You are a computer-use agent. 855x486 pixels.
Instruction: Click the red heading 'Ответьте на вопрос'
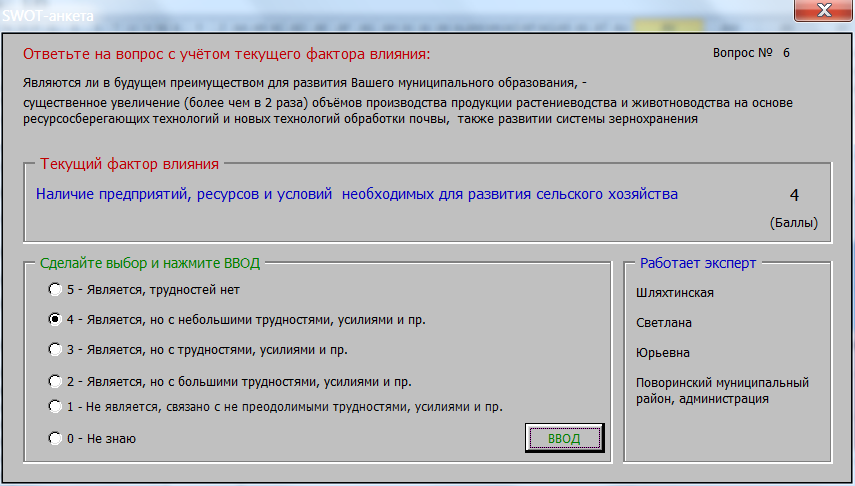tap(227, 54)
